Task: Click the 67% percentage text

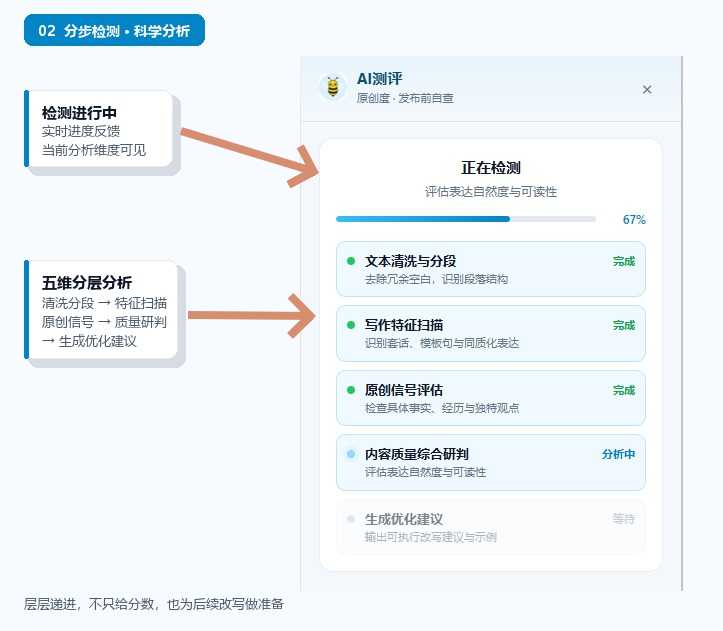Action: click(x=634, y=220)
